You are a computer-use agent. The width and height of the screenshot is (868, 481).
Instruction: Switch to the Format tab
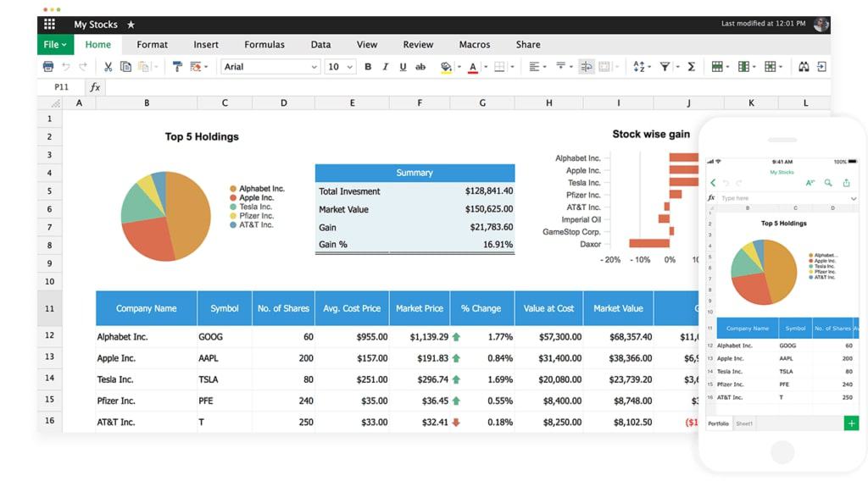pyautogui.click(x=153, y=45)
